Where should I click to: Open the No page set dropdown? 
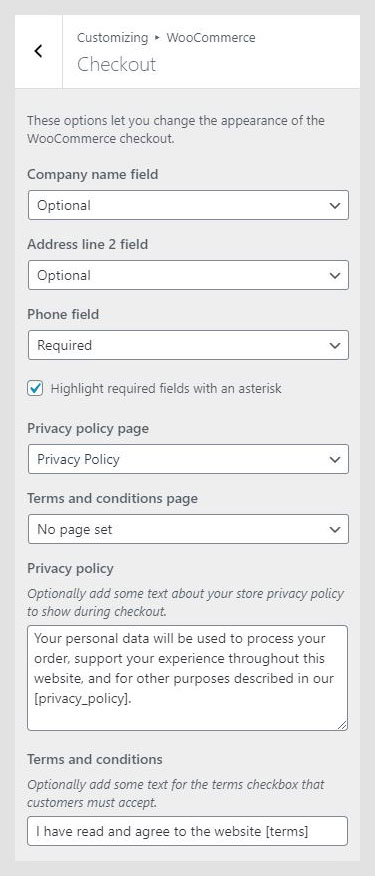188,529
